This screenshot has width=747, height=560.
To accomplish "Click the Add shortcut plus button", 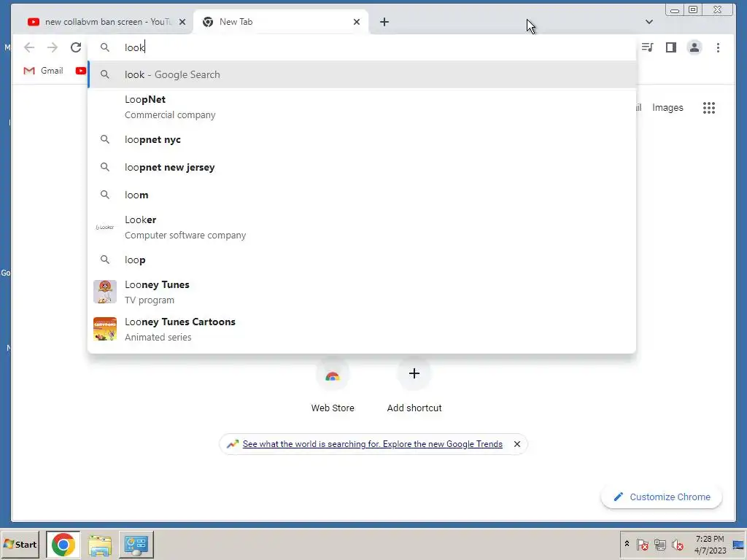I will tap(414, 373).
